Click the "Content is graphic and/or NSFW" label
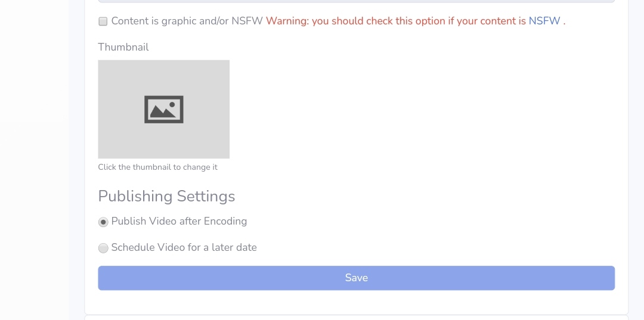Image resolution: width=644 pixels, height=320 pixels. coord(187,21)
